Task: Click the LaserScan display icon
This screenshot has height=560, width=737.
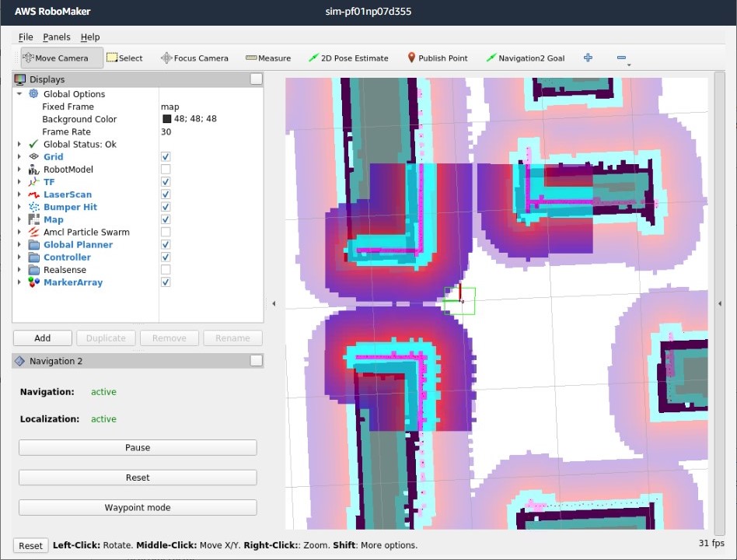Action: (34, 194)
